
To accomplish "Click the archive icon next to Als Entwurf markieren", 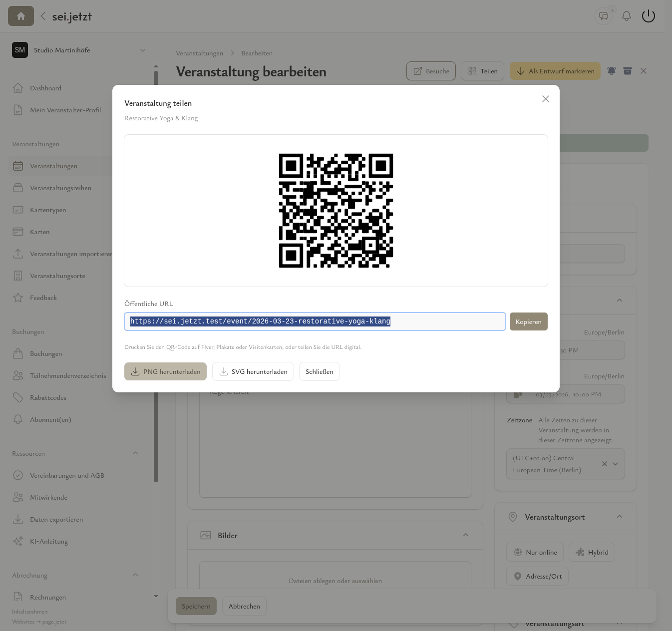I will point(628,70).
